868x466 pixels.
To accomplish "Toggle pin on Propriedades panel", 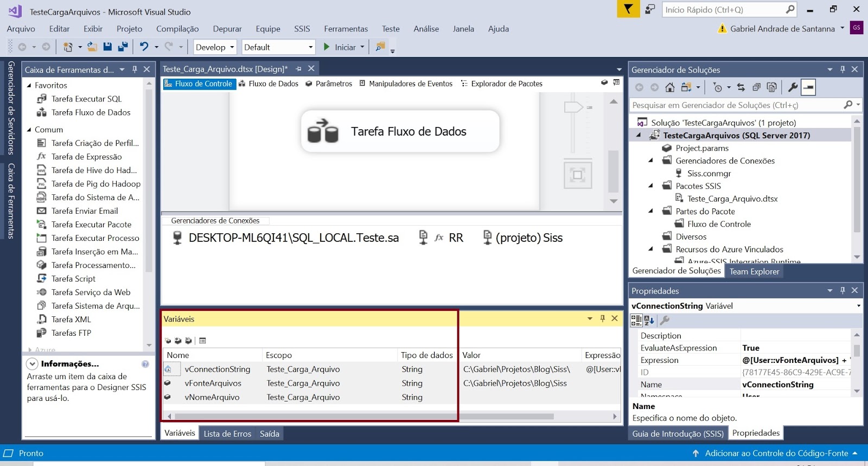I will coord(843,291).
